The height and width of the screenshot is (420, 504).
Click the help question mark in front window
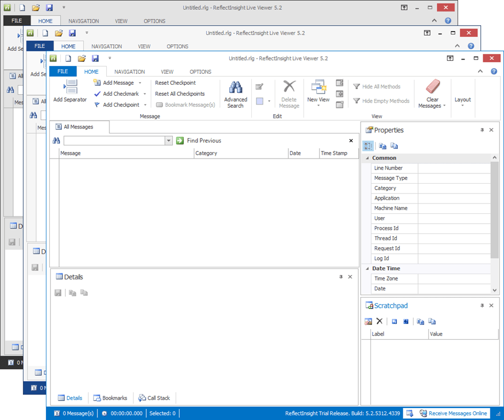[x=494, y=71]
